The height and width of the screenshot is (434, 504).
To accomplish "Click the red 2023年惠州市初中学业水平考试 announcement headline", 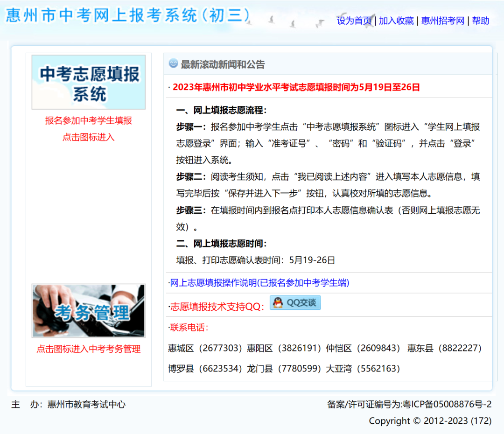I will 296,87.
